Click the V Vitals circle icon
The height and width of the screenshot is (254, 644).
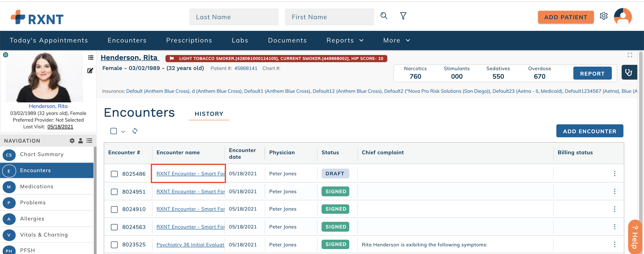tap(9, 235)
